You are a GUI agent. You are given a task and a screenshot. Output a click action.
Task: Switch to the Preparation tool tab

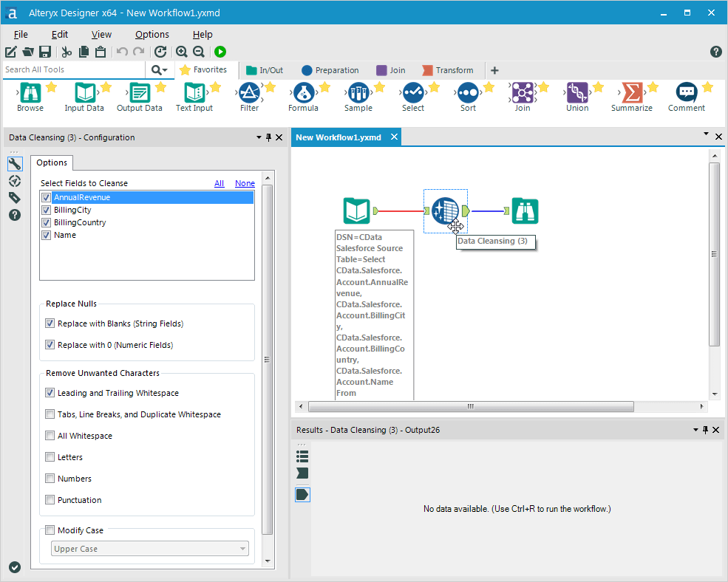click(330, 70)
